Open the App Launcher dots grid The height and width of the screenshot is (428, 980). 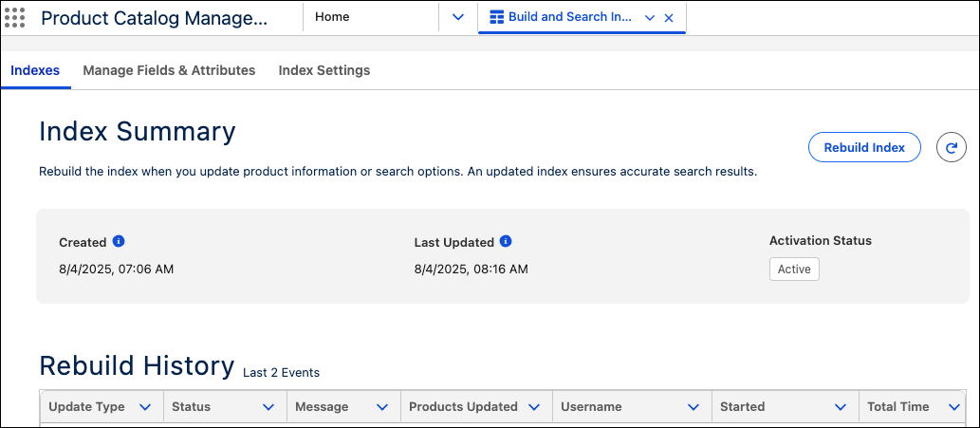(x=14, y=17)
